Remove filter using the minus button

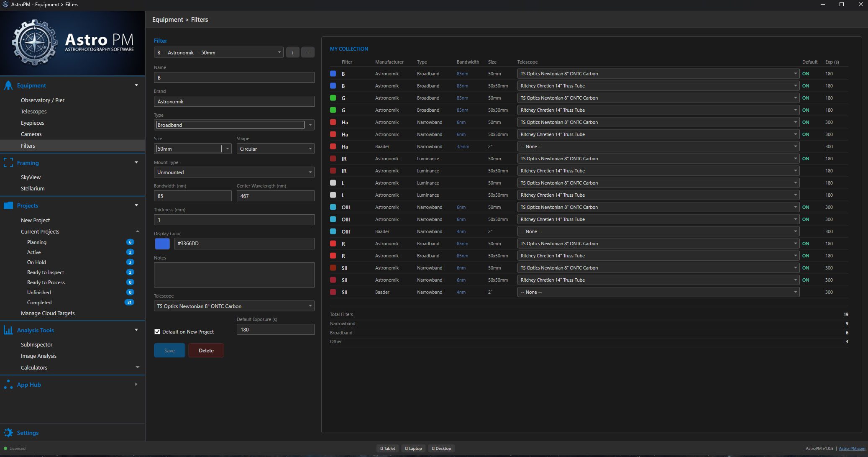(x=308, y=53)
